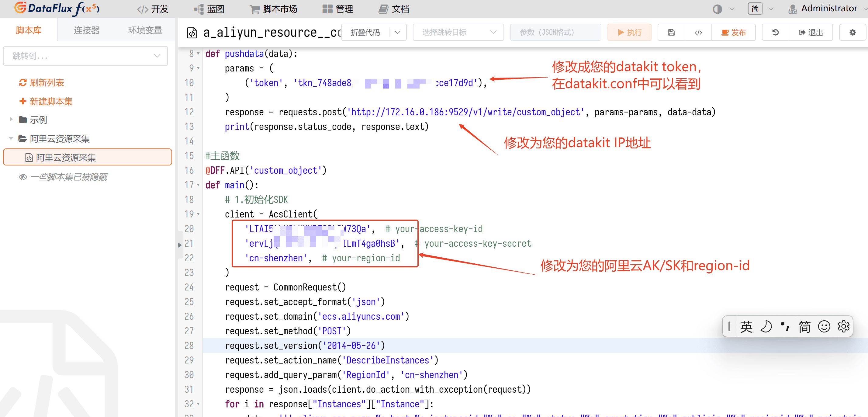Switch to the 脚本库 tab

pos(29,30)
